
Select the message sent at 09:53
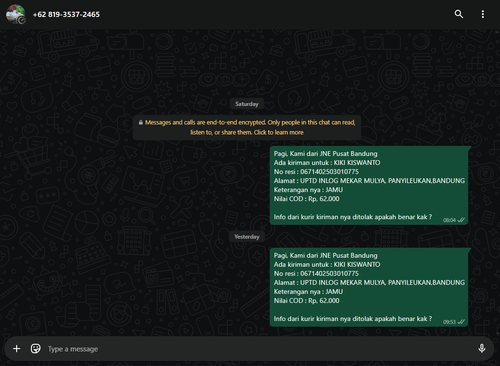[369, 287]
